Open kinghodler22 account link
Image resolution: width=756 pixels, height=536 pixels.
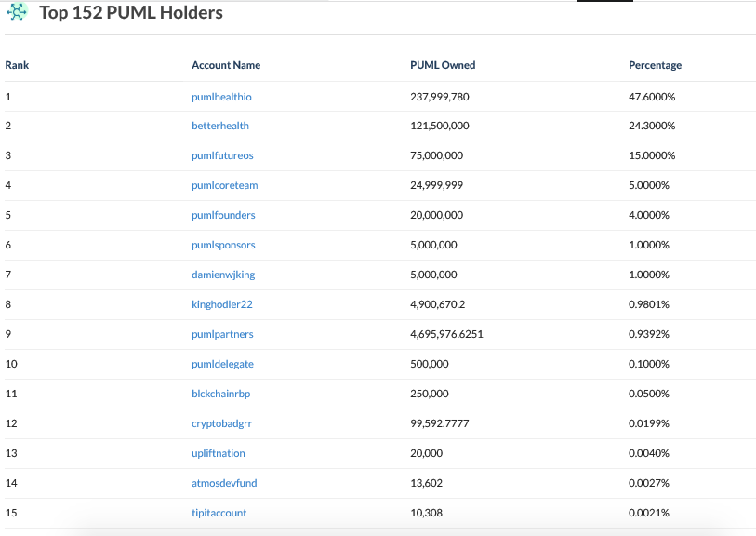pos(222,304)
